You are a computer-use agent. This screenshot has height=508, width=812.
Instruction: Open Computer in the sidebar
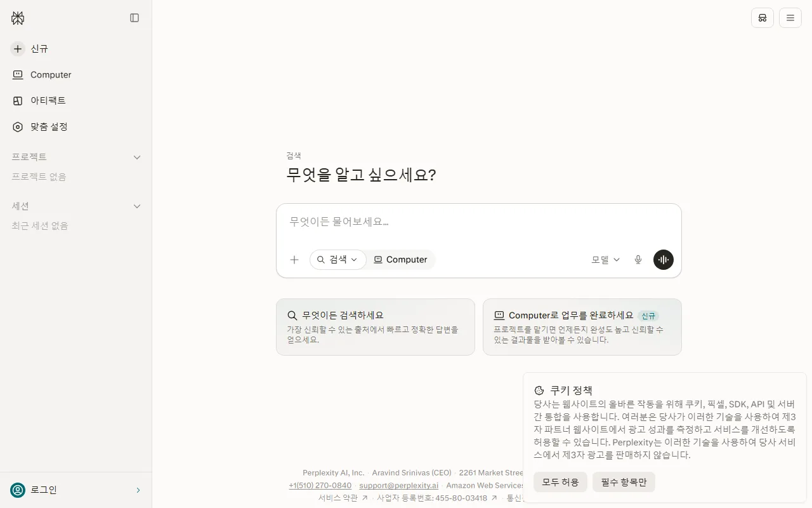coord(76,75)
